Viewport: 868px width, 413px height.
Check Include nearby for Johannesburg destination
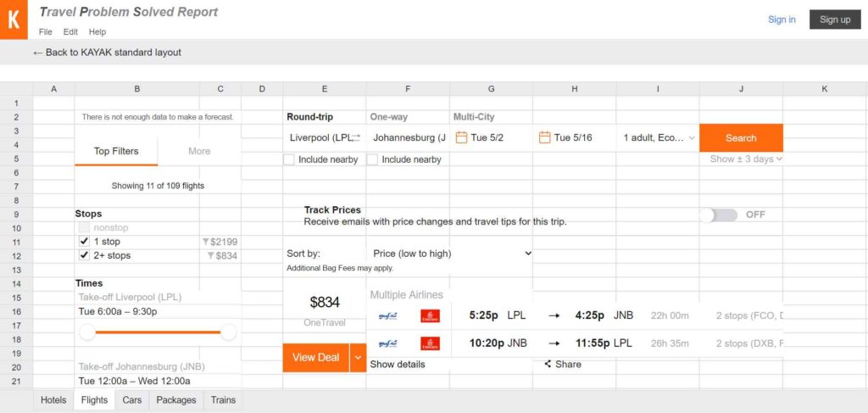[372, 159]
